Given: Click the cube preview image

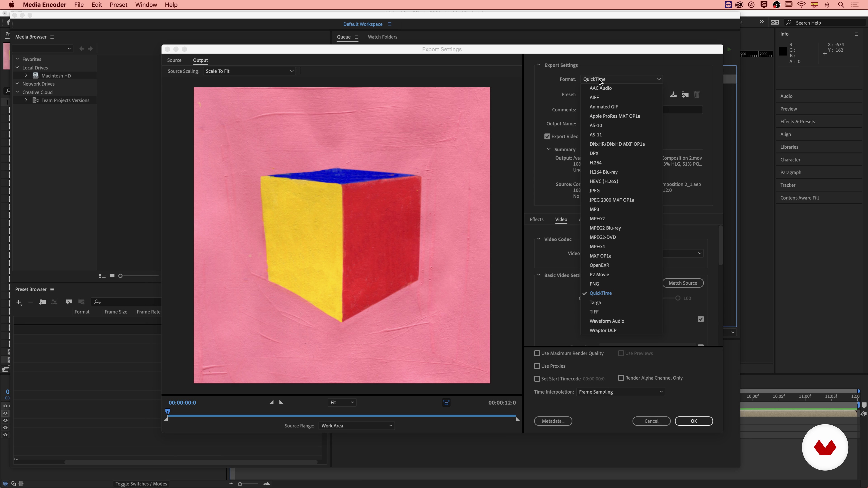Looking at the screenshot, I should coord(342,235).
